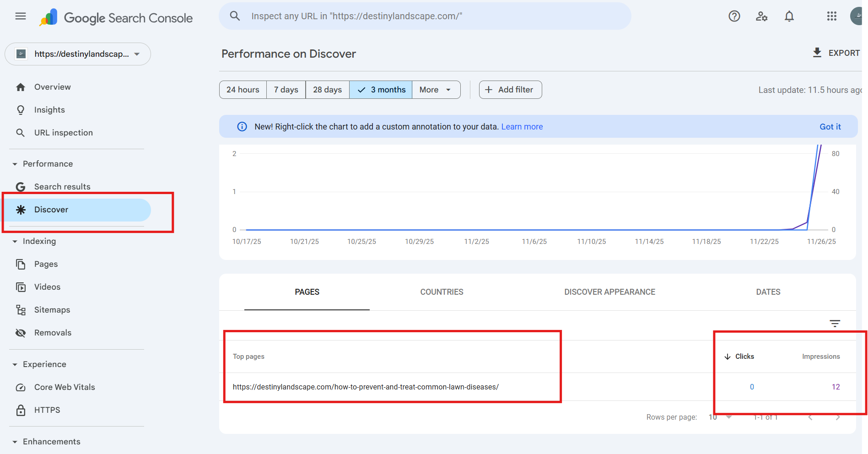Click the Add filter button
The height and width of the screenshot is (454, 868).
510,90
